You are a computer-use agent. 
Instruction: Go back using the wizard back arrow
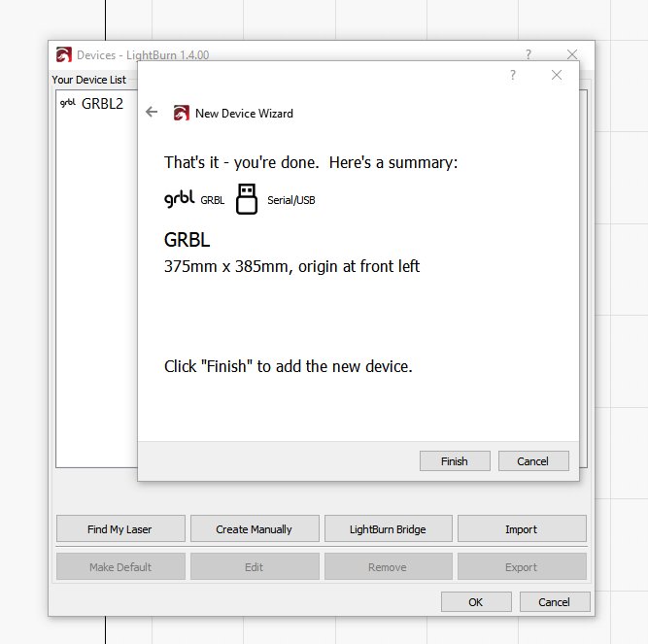pos(152,112)
